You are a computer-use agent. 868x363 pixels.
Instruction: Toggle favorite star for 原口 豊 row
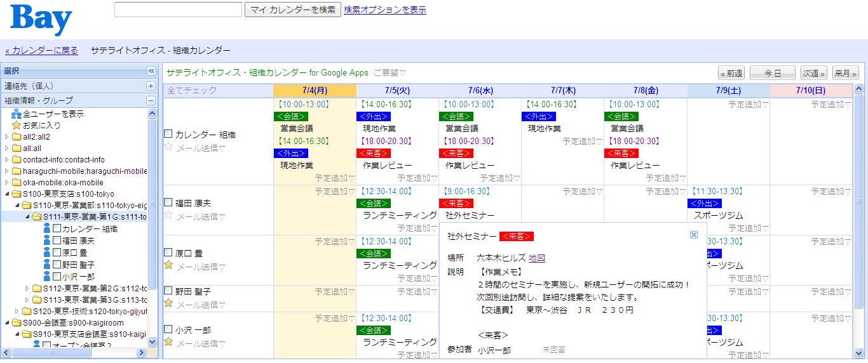(168, 265)
